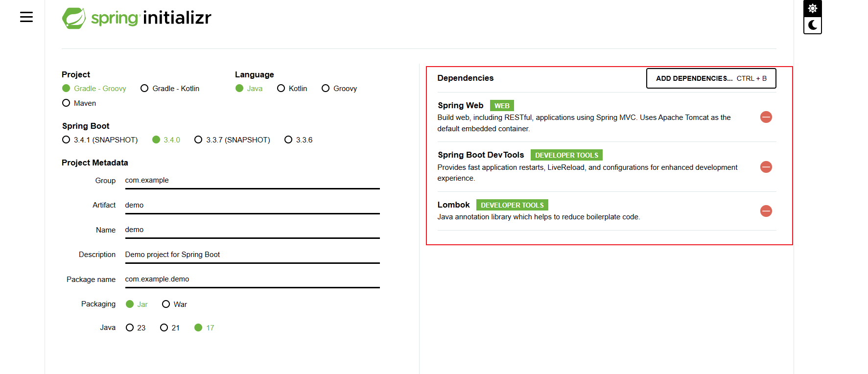
Task: Open the hamburger navigation menu
Action: coord(26,17)
